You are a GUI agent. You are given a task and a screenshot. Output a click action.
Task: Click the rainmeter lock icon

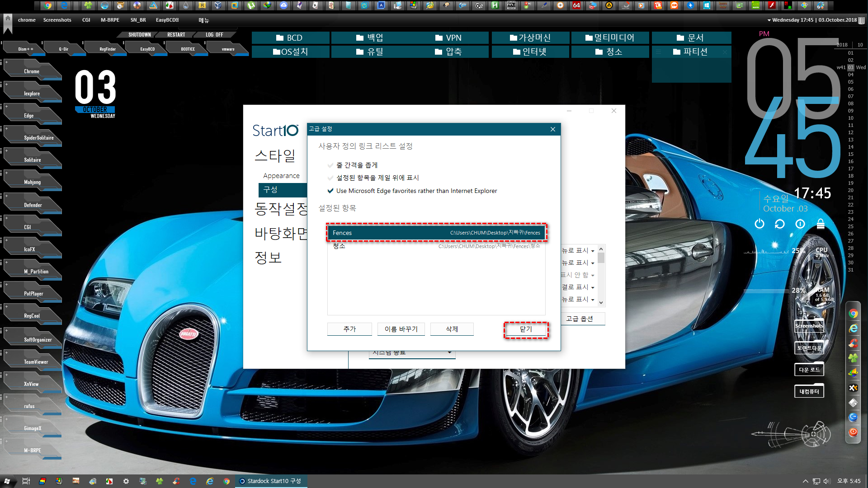tap(821, 224)
